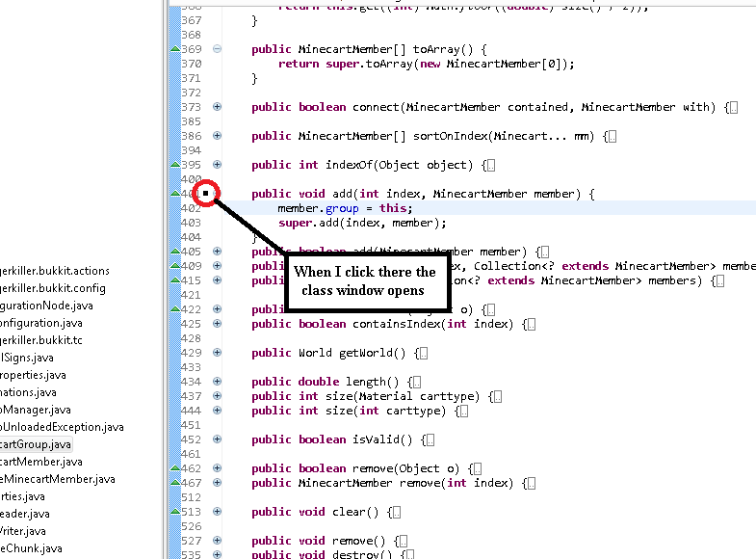Expand the folded clear method at line 513

click(217, 512)
